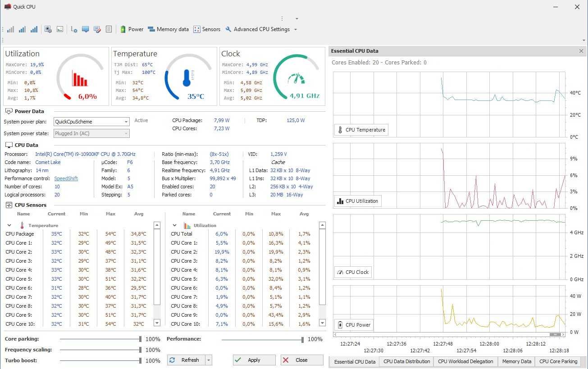Screen dimensions: 588x369
Task: Select the CPU Total utilization row label
Action: (182, 234)
